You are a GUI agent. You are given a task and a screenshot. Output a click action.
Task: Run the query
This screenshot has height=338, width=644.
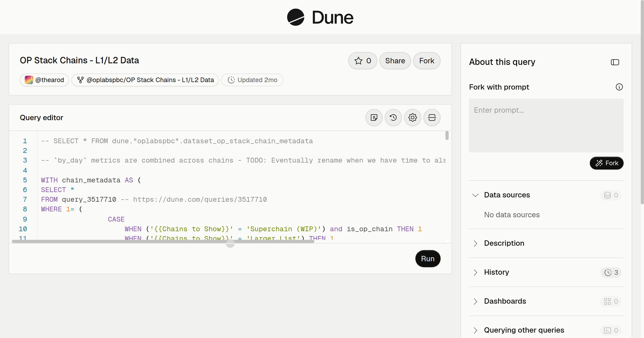[x=428, y=259]
